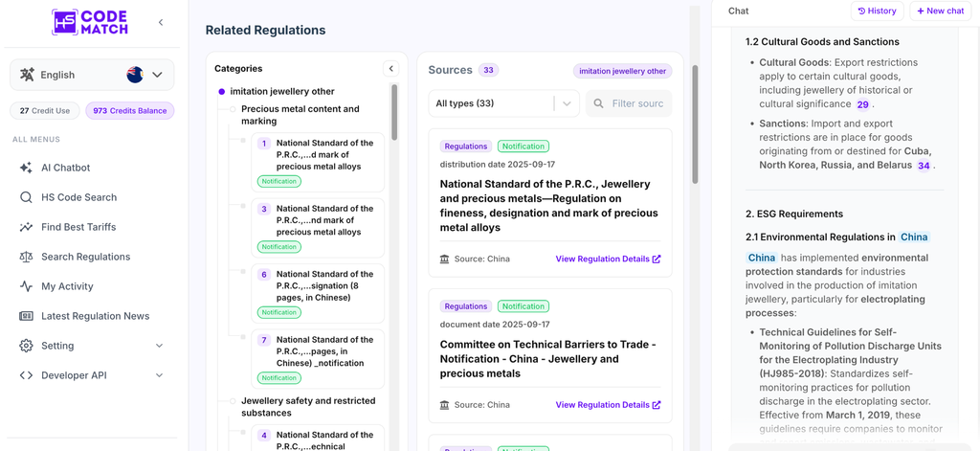Expand the Developer API submenu chevron
The width and height of the screenshot is (980, 451).
coord(159,375)
